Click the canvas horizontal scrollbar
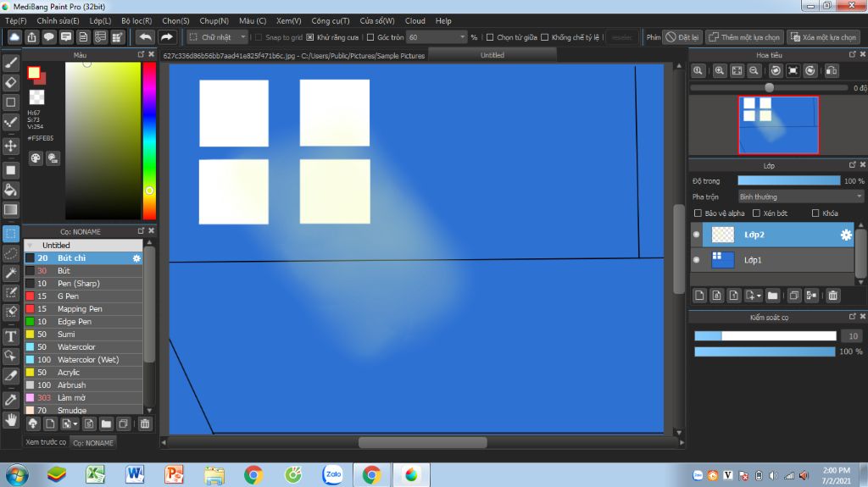This screenshot has width=868, height=487. click(x=423, y=442)
